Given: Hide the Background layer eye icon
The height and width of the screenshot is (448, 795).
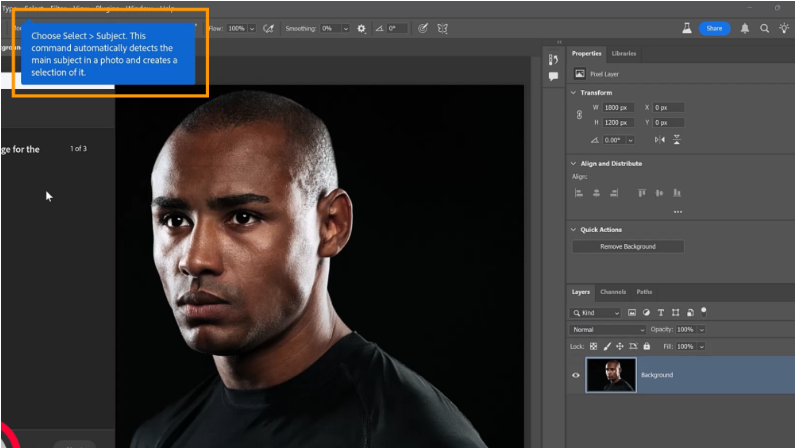Looking at the screenshot, I should tap(575, 376).
